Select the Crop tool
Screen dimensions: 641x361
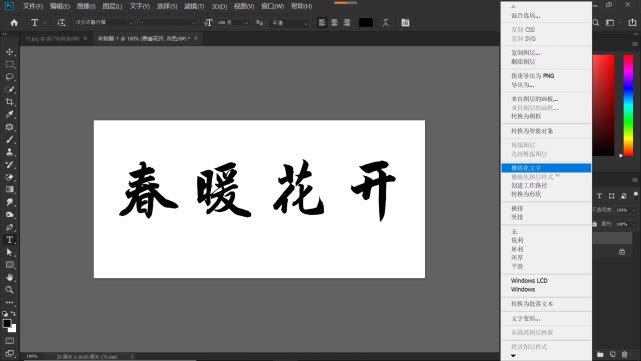(9, 102)
